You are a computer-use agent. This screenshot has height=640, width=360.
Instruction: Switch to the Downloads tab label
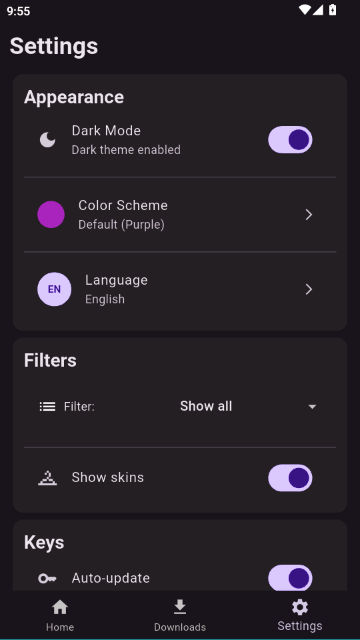click(180, 627)
